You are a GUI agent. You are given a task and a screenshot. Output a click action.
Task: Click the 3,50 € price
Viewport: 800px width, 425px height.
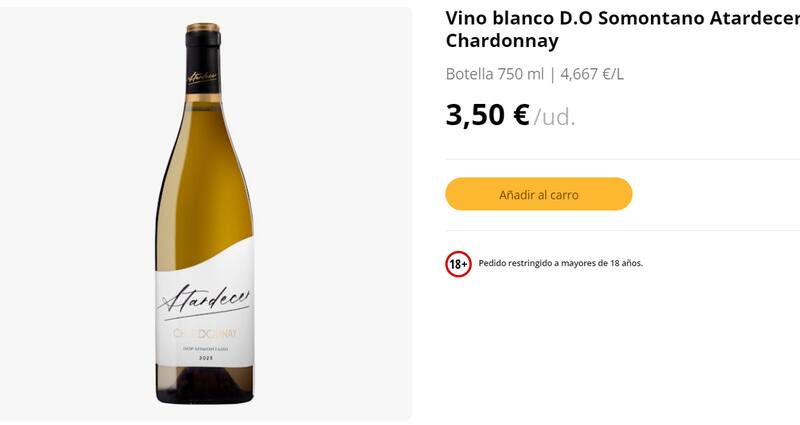tap(487, 114)
